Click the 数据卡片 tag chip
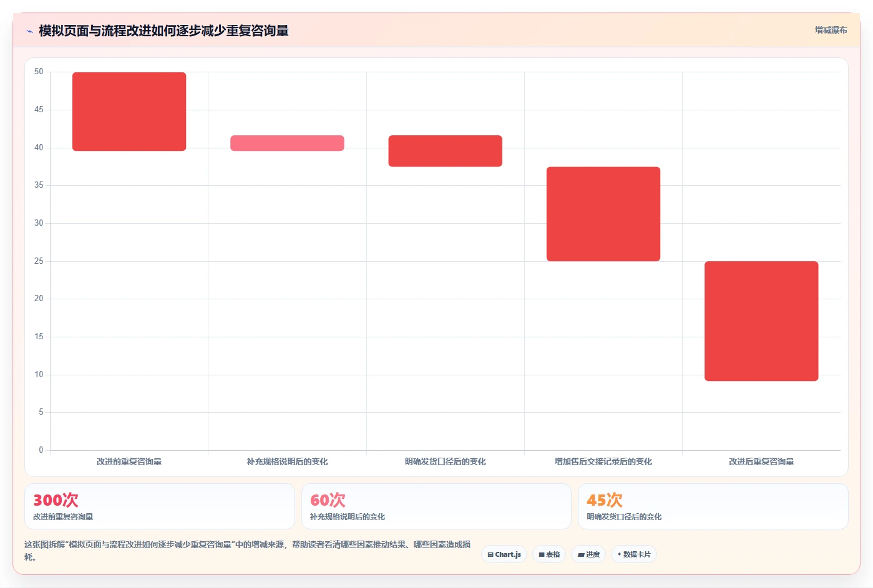Screen dimensions: 873x588 pos(634,554)
